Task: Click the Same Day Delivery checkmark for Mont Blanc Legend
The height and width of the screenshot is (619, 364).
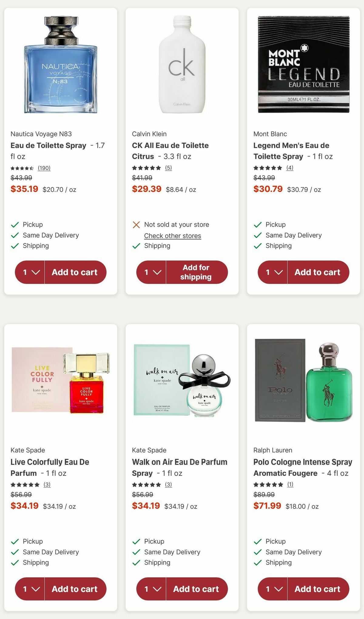Action: point(257,235)
